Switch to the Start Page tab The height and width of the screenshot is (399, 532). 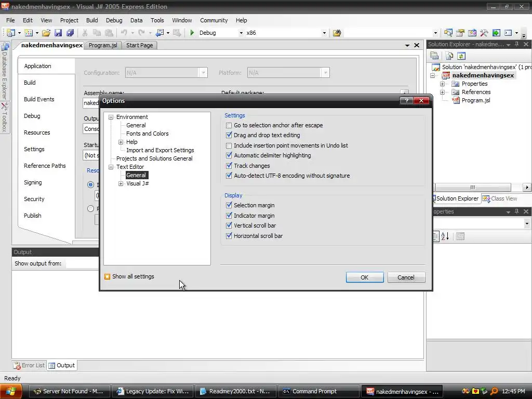coord(139,45)
